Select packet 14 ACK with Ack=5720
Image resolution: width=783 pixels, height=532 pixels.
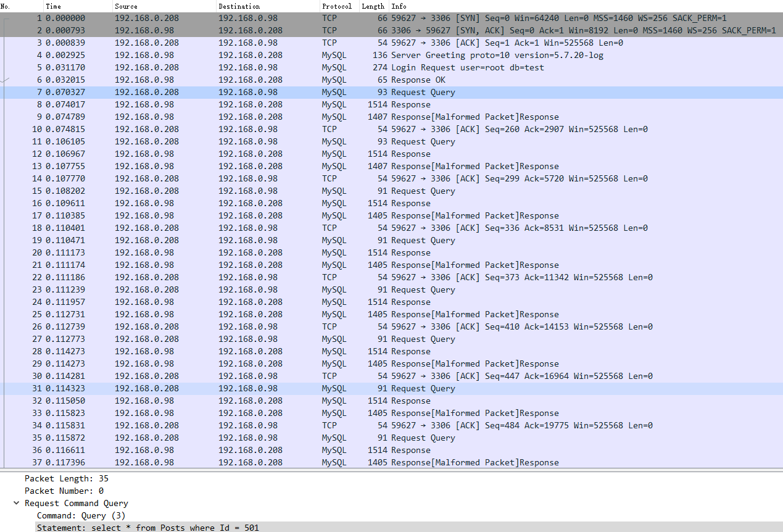point(391,178)
